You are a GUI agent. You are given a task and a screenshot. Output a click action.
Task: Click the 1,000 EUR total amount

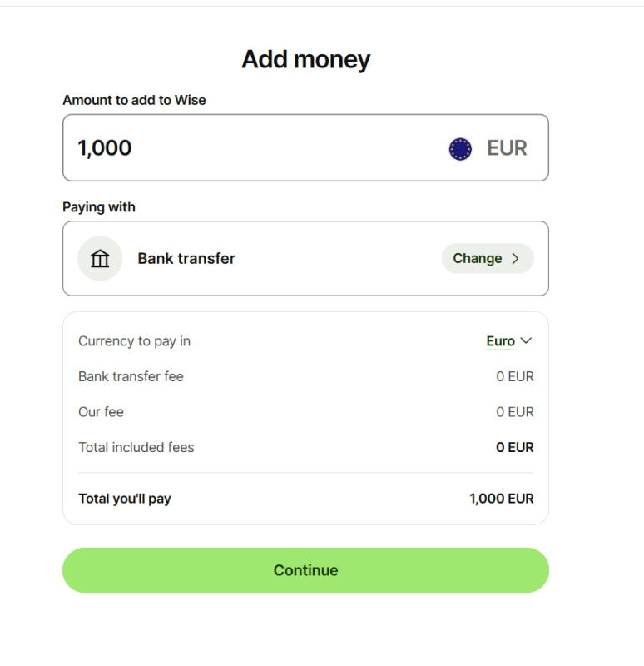[x=502, y=499]
